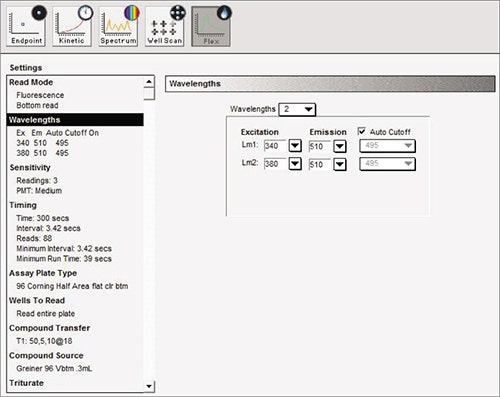Open the Timing settings category
Screen dimensions: 500x397
pos(23,205)
